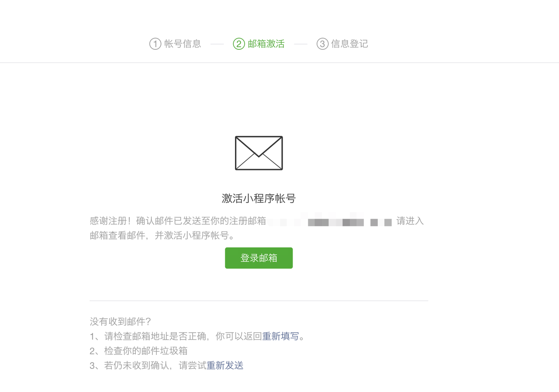Click the green step 2 circled number icon

pyautogui.click(x=239, y=44)
